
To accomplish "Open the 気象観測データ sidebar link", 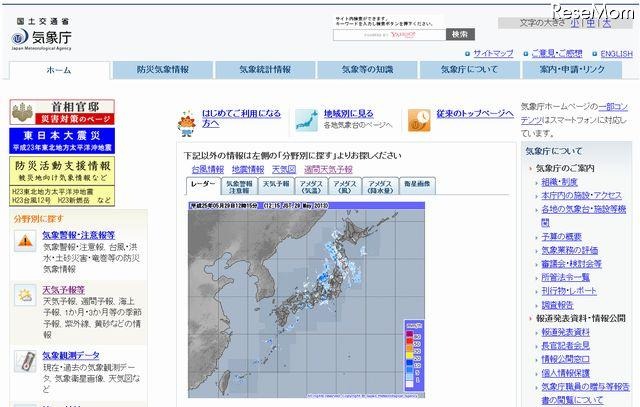I will (71, 356).
